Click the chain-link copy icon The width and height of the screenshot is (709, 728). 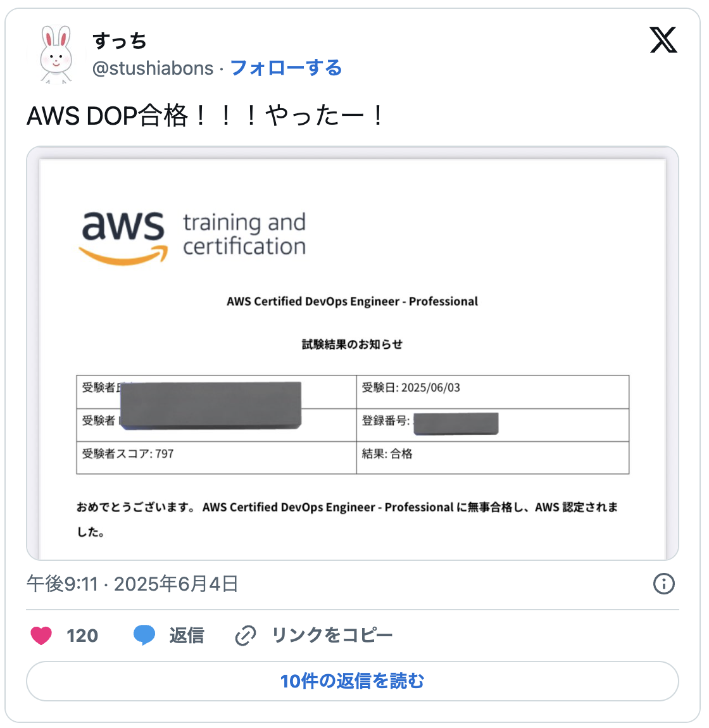tap(246, 635)
